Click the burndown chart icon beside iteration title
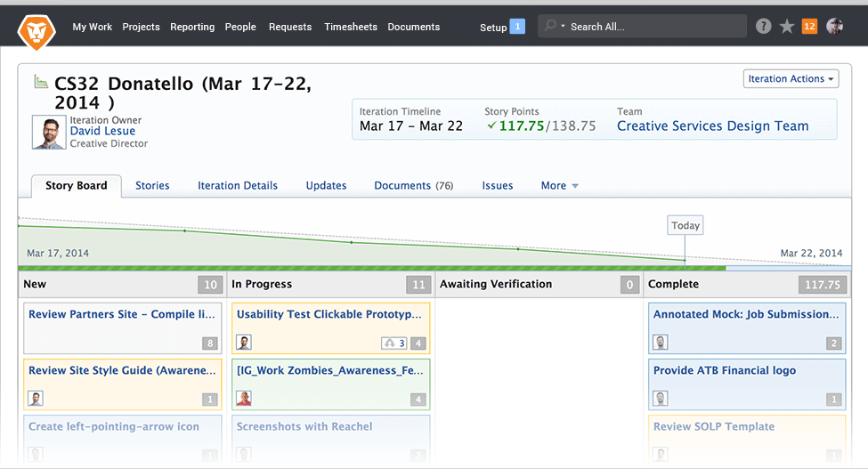This screenshot has width=868, height=469. coord(41,82)
